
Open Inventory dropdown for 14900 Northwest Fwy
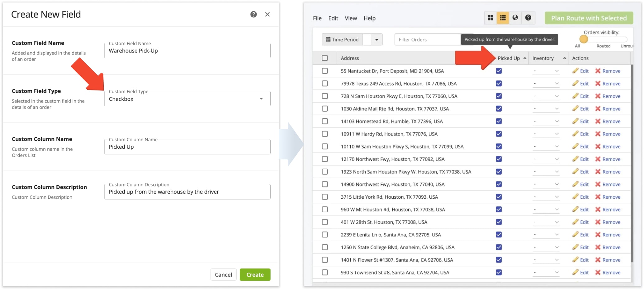[x=546, y=185]
